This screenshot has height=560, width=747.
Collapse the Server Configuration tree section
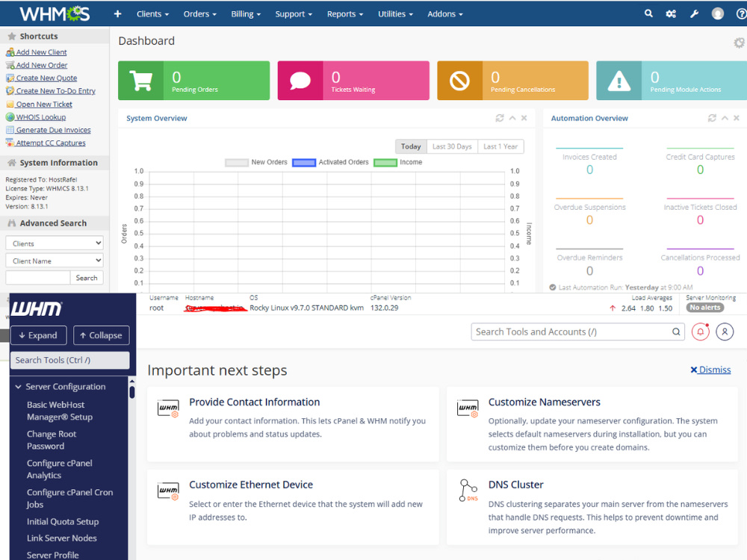point(18,387)
